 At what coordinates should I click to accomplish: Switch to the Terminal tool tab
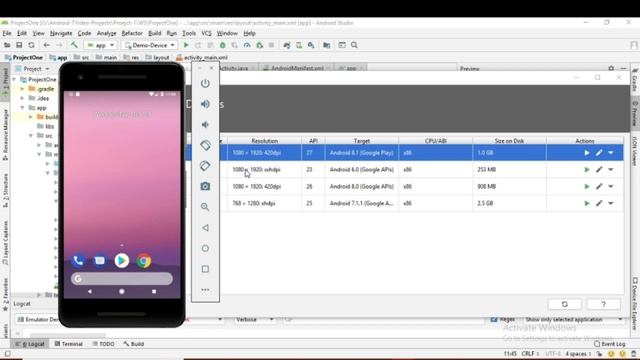pos(69,344)
